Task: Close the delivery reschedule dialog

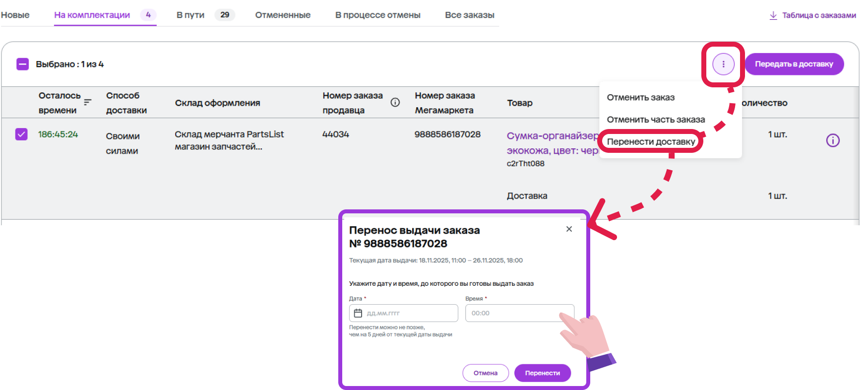Action: click(x=569, y=229)
